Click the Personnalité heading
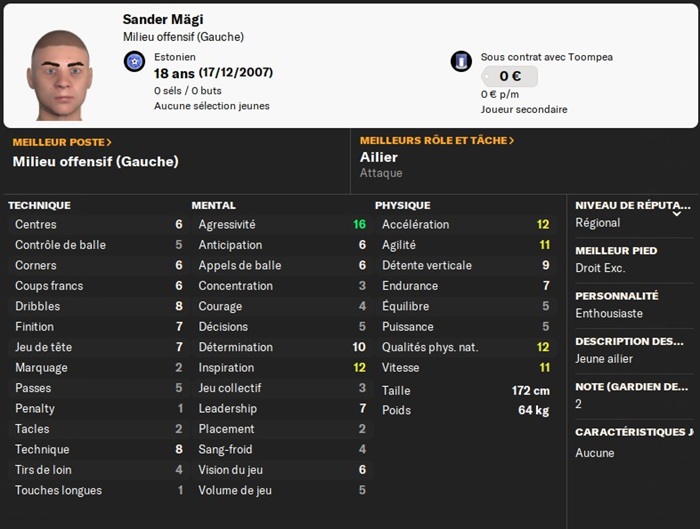This screenshot has height=529, width=700. coord(617,296)
